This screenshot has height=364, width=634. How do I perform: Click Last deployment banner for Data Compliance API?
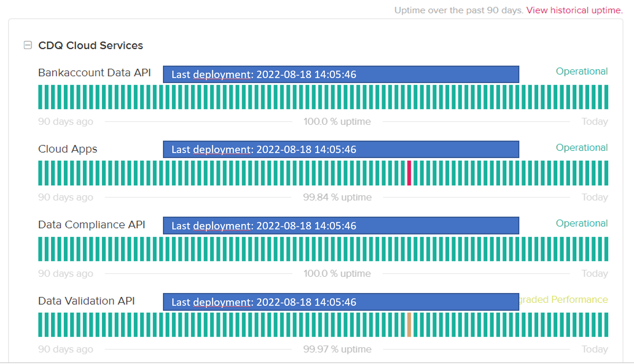tap(341, 226)
